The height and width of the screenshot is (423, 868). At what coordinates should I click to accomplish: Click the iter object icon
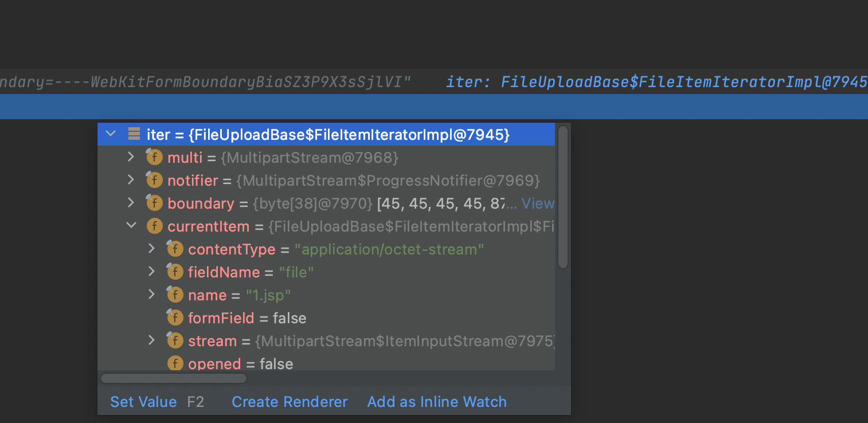click(x=134, y=134)
